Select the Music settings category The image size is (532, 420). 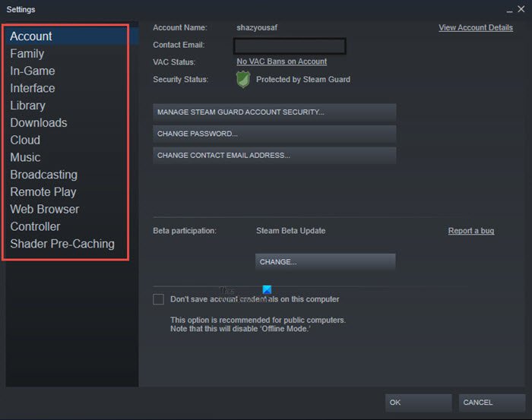pyautogui.click(x=25, y=157)
